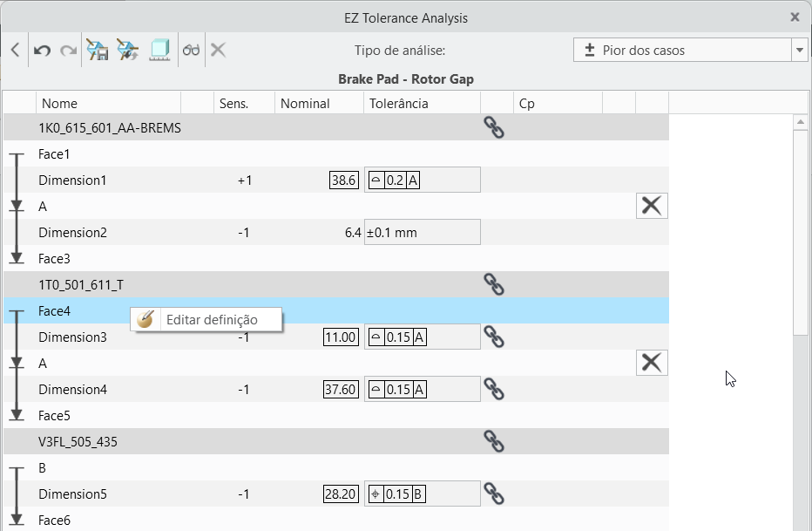Click the link icon on Dimension3 row
This screenshot has width=812, height=531.
[x=494, y=337]
